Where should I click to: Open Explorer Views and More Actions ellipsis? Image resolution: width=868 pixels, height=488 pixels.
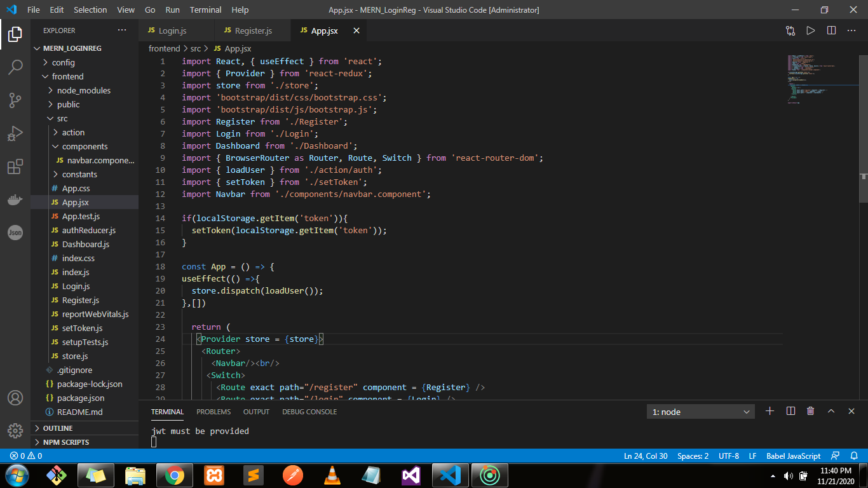[122, 30]
